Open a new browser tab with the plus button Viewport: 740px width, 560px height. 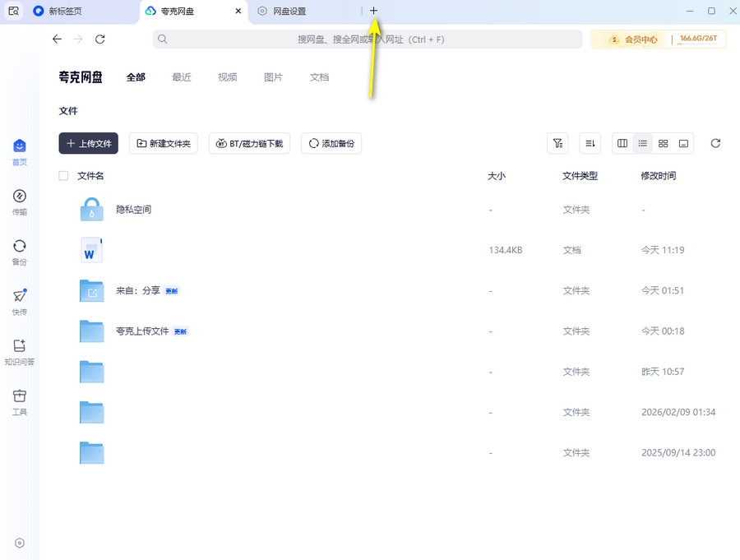[374, 11]
